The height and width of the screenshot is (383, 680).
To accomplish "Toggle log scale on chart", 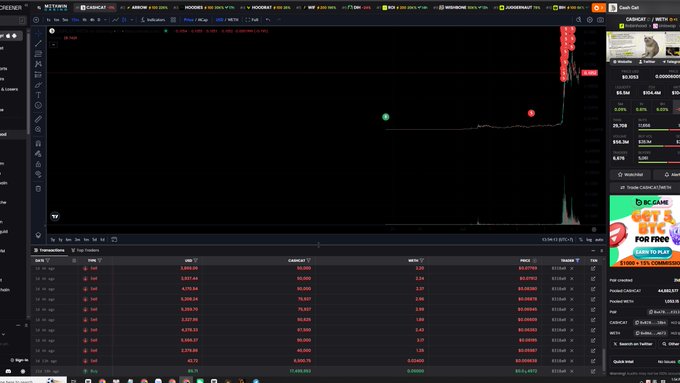I will click(589, 239).
